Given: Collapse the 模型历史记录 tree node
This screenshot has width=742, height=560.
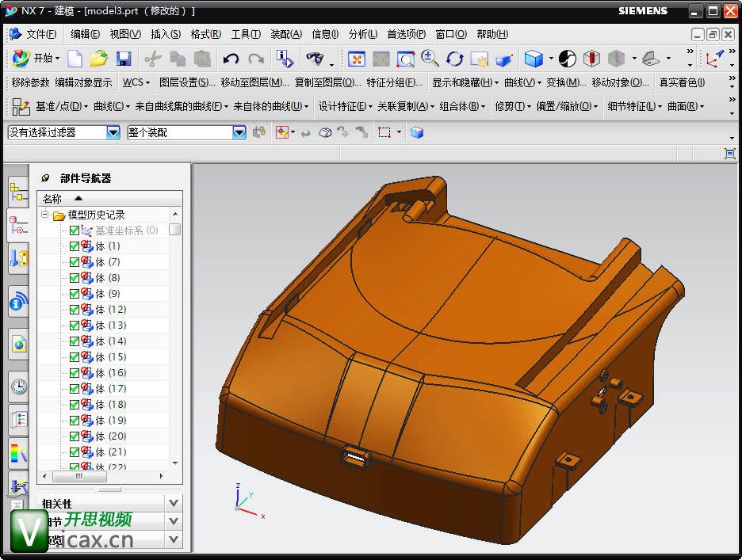Looking at the screenshot, I should [x=45, y=215].
